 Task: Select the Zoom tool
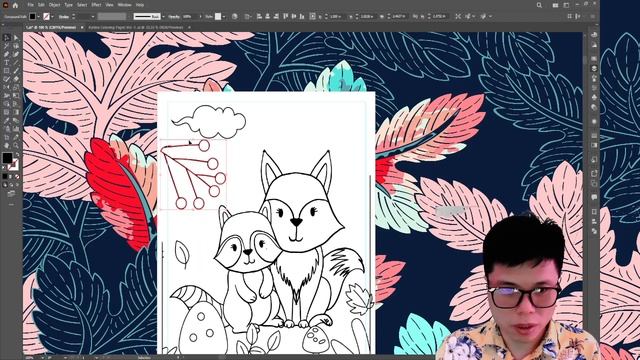pyautogui.click(x=16, y=146)
